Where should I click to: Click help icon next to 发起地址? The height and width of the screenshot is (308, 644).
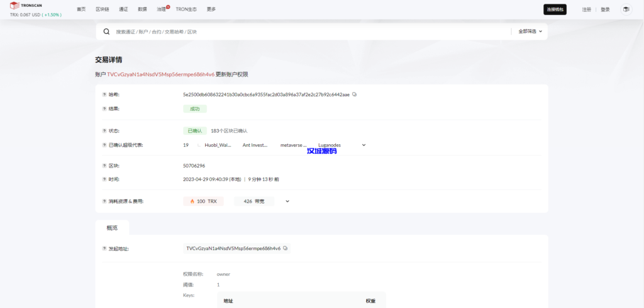pyautogui.click(x=104, y=249)
